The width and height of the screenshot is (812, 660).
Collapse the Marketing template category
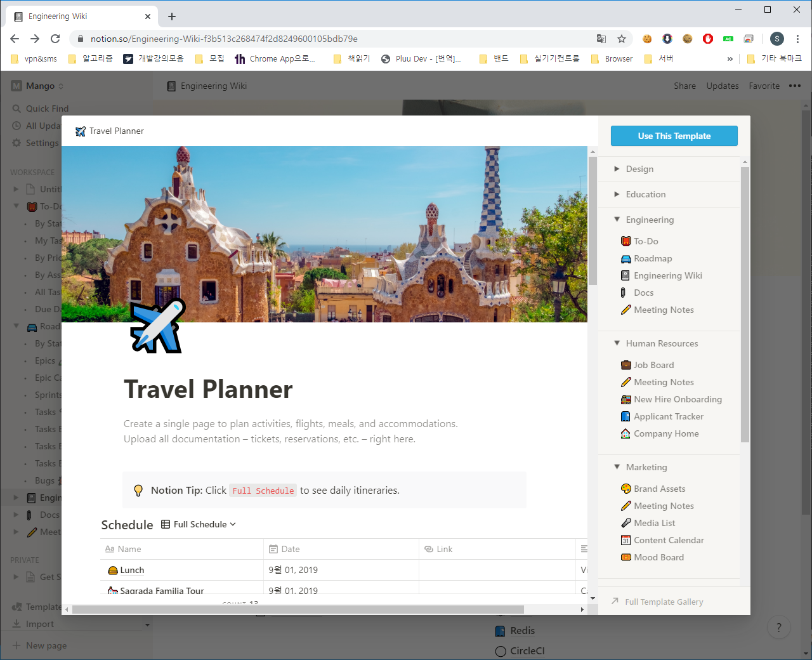pos(617,467)
